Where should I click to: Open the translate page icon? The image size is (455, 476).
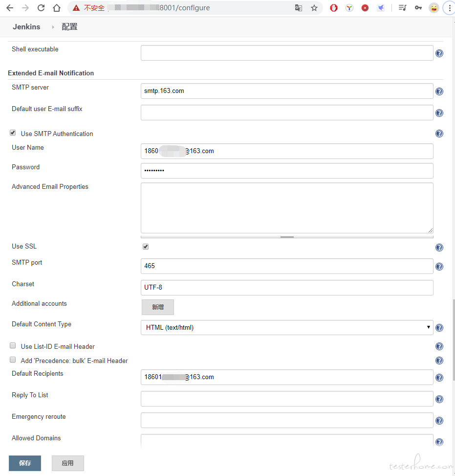pos(299,8)
